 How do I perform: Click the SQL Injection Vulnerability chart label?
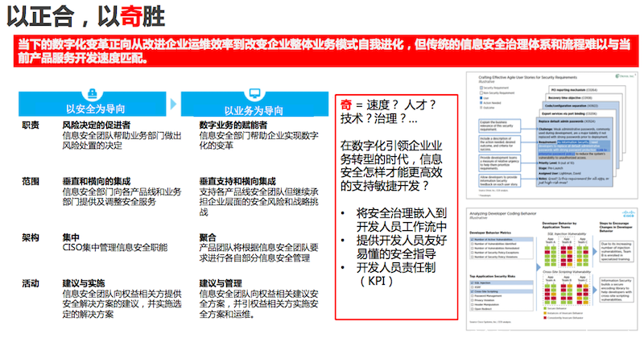click(x=567, y=234)
